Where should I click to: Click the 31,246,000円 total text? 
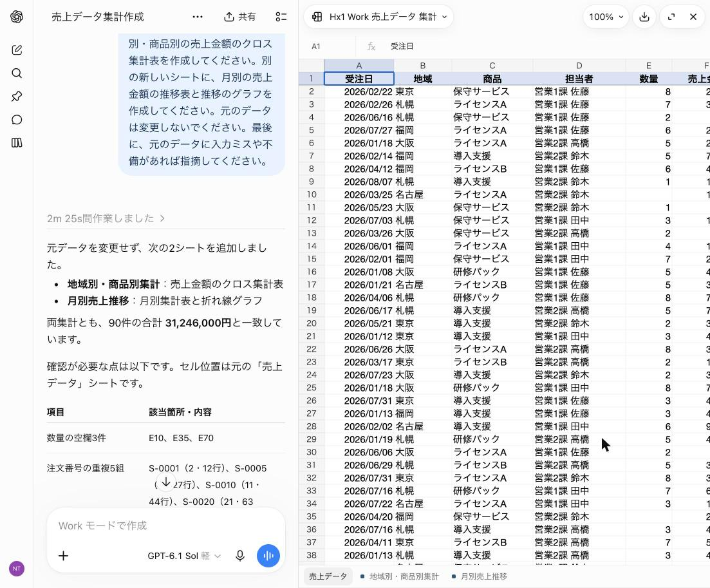pyautogui.click(x=198, y=323)
